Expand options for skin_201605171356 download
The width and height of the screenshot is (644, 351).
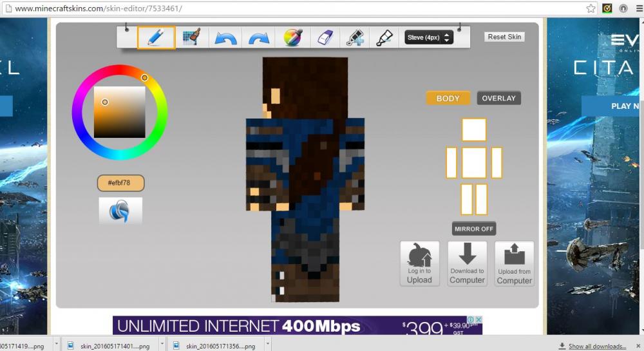coord(268,344)
